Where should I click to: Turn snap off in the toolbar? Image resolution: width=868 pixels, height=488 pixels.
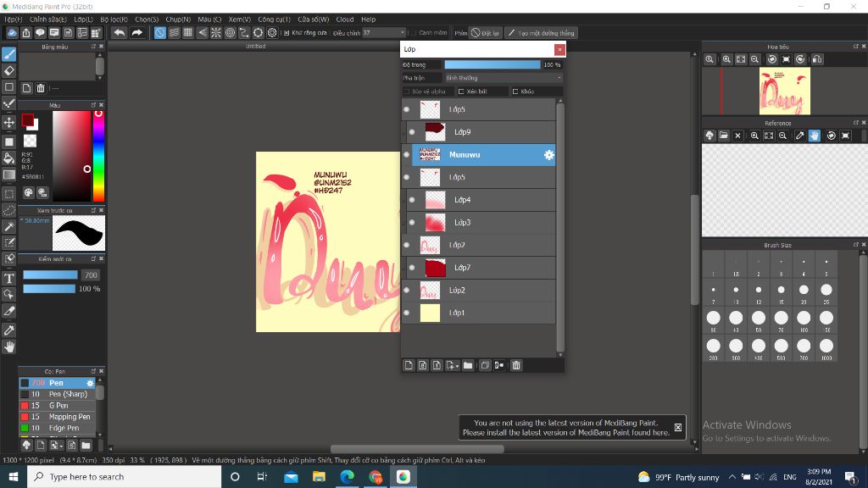(159, 33)
